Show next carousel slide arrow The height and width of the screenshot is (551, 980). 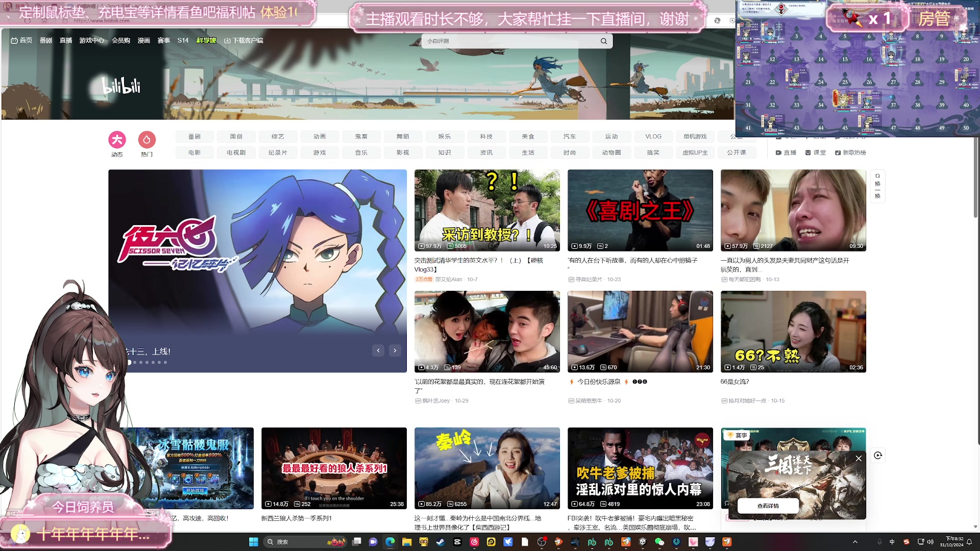395,350
